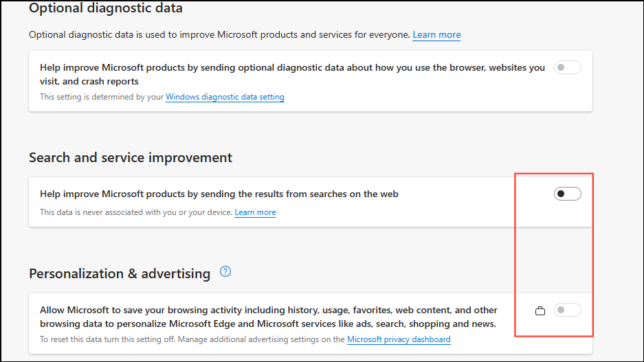Open Learn more under search results setting

pos(255,212)
